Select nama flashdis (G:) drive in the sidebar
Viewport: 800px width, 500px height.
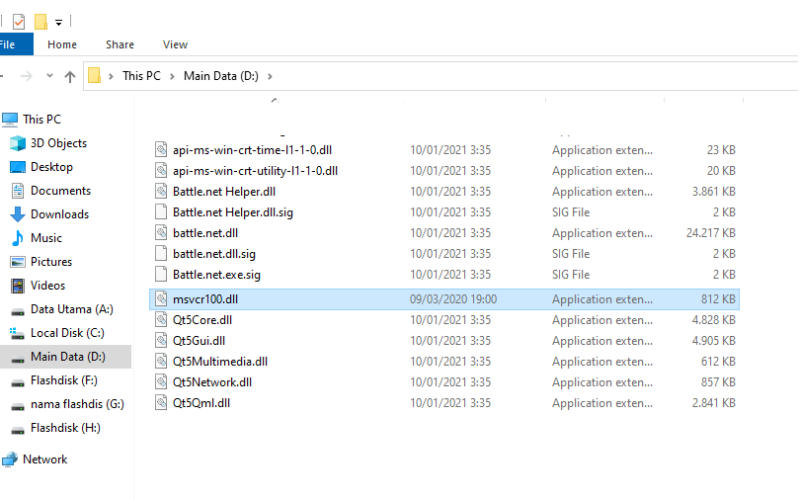click(77, 404)
